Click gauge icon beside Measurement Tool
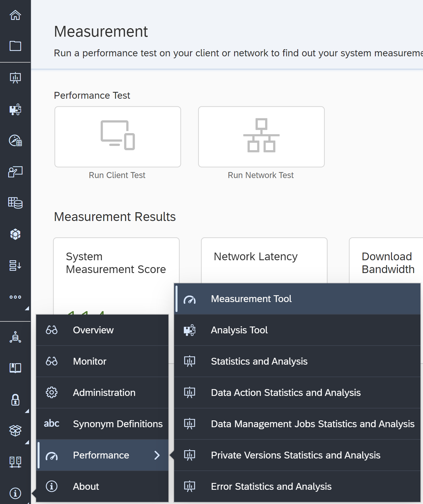The width and height of the screenshot is (423, 504). click(x=190, y=299)
